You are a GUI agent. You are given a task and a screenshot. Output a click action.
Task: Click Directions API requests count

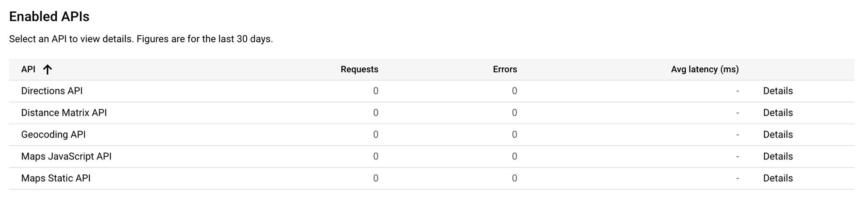(376, 91)
